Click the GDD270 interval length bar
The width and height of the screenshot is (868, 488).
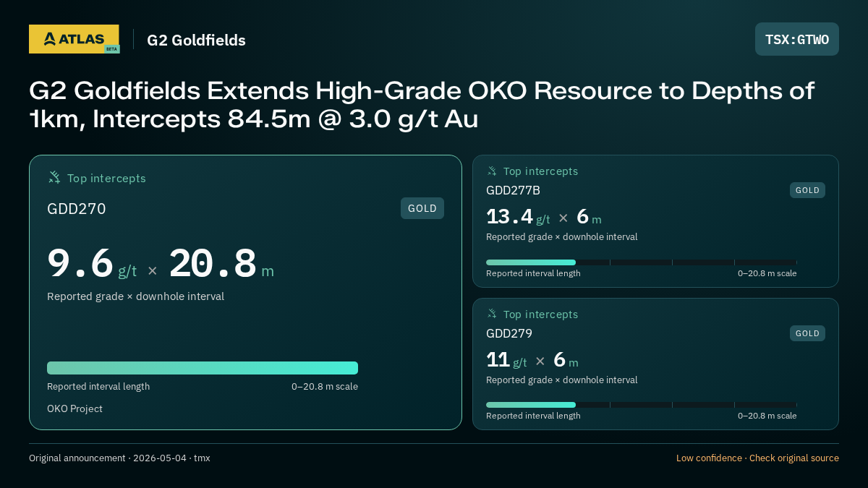203,368
